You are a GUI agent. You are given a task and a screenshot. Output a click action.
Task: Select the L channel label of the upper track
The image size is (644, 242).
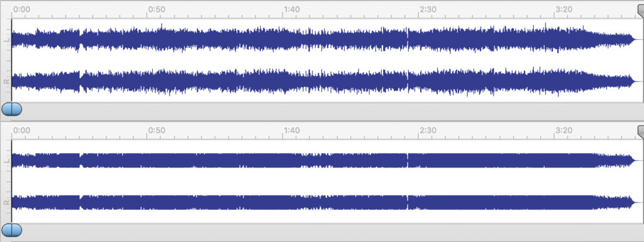6,40
